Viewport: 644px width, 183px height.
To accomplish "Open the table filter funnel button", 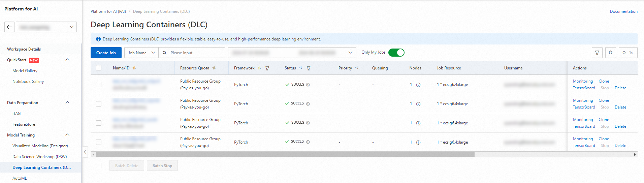I will (597, 53).
